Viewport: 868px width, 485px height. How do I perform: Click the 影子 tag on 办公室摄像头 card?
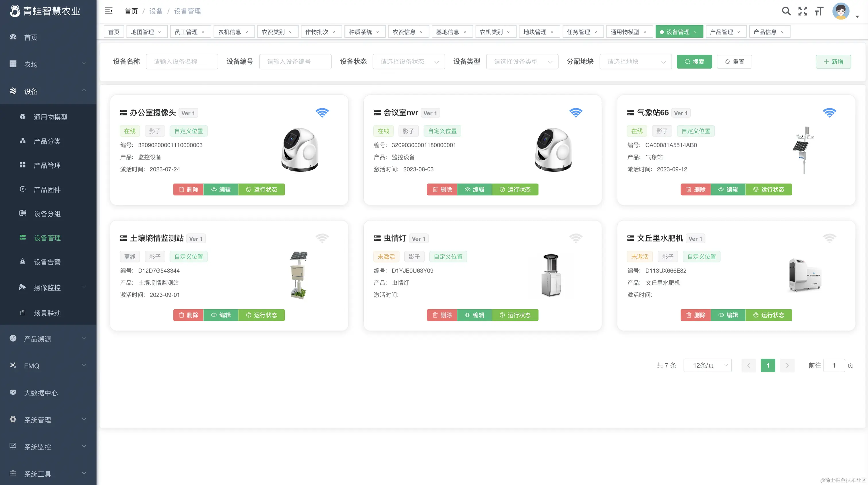pos(155,131)
